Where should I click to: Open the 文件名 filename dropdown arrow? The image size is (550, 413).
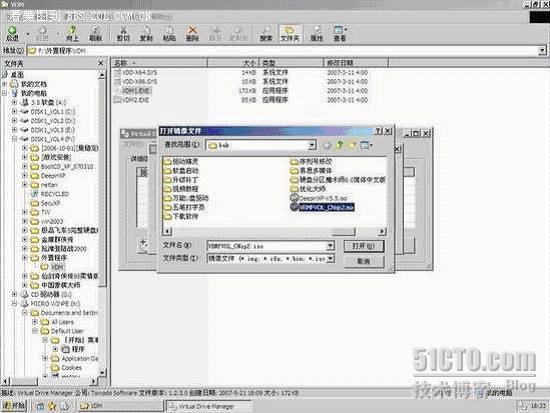(330, 246)
